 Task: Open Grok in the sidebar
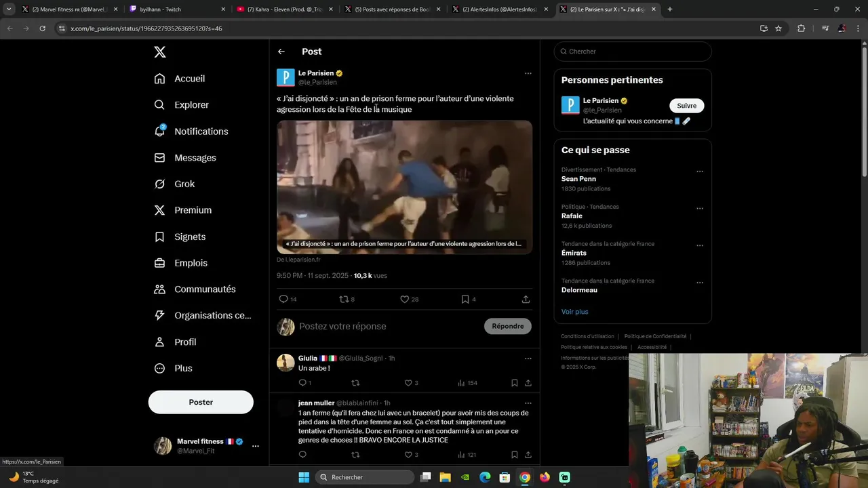pyautogui.click(x=174, y=184)
